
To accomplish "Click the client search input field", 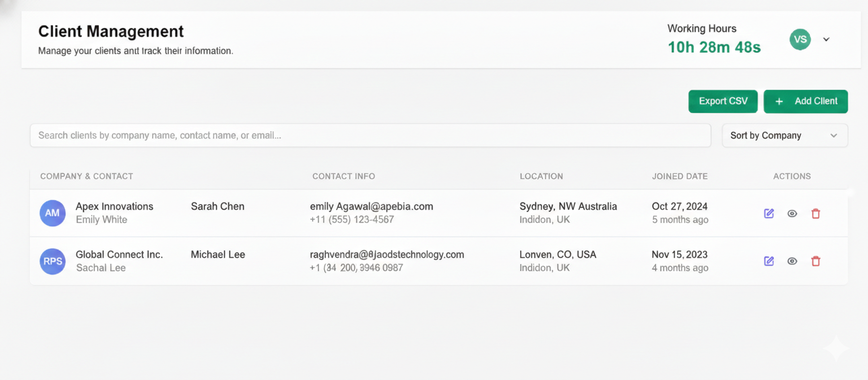I will pyautogui.click(x=370, y=135).
